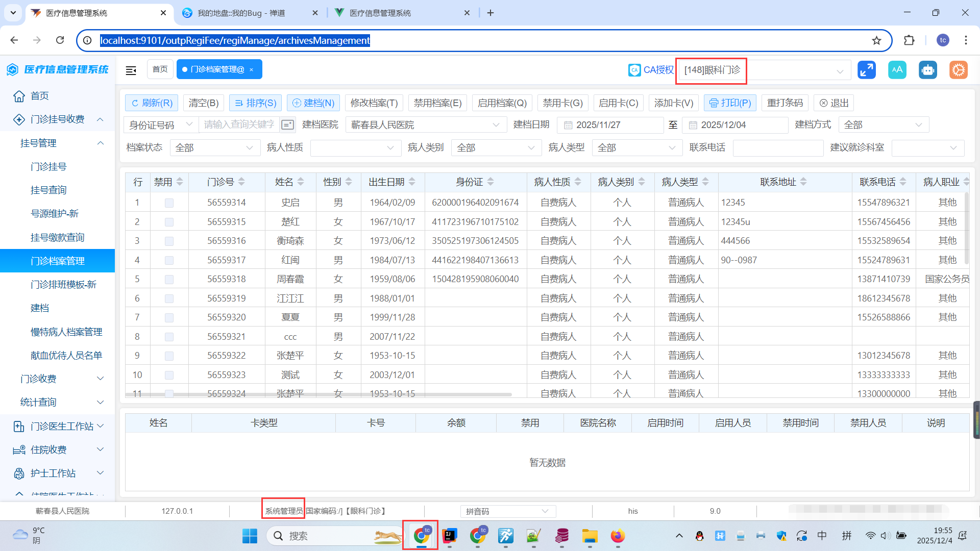This screenshot has height=551, width=980.
Task: Open the orange settings gear icon
Action: [x=959, y=70]
